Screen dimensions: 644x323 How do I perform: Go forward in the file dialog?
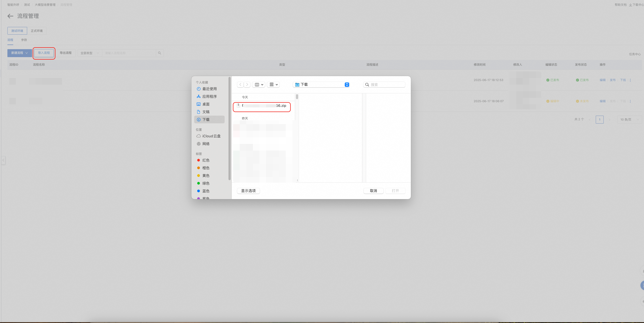tap(247, 85)
